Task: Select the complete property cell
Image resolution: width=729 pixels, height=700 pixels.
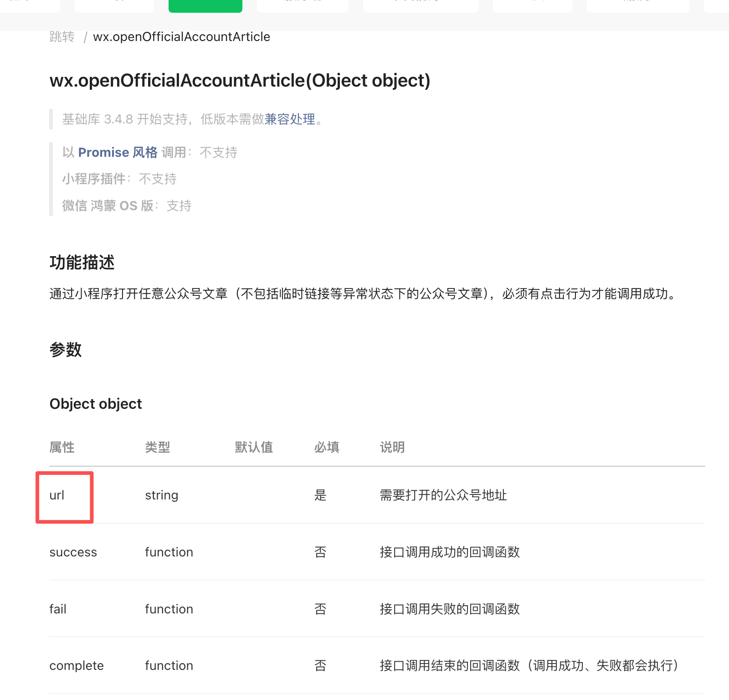Action: point(77,666)
